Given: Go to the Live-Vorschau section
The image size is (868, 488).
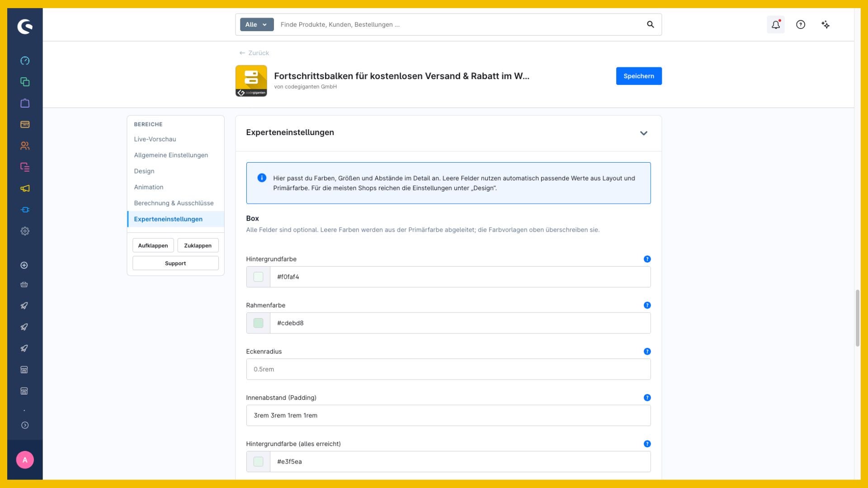Looking at the screenshot, I should pyautogui.click(x=155, y=139).
